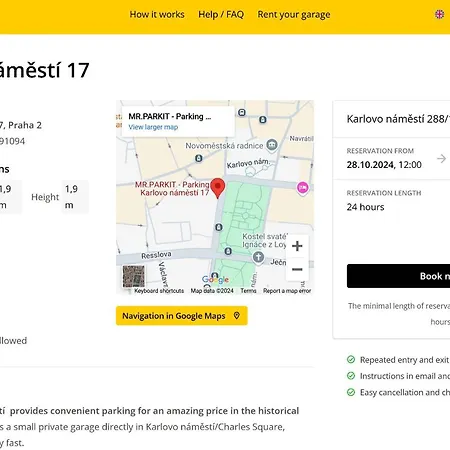Open the Reservation length 24 hours selector
The width and height of the screenshot is (450, 450).
pyautogui.click(x=392, y=201)
